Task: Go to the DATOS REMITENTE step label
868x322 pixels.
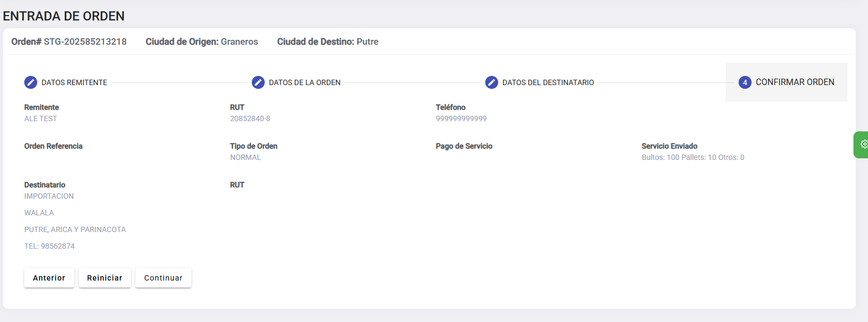Action: pyautogui.click(x=74, y=82)
